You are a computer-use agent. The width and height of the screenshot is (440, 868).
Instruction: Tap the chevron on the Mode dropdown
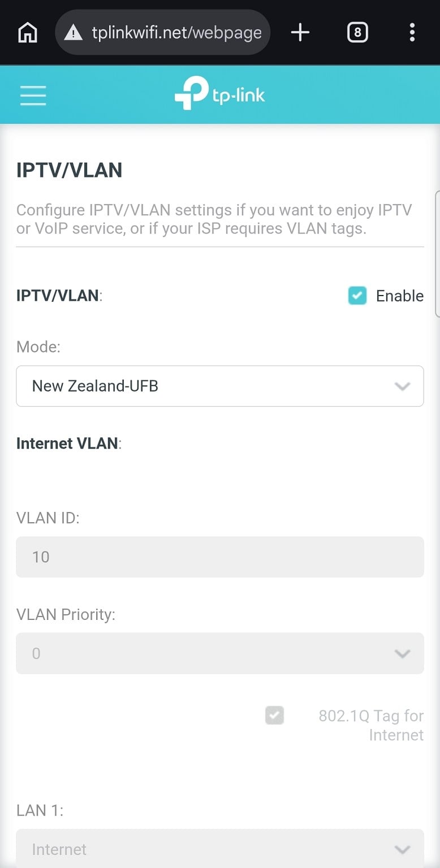402,387
